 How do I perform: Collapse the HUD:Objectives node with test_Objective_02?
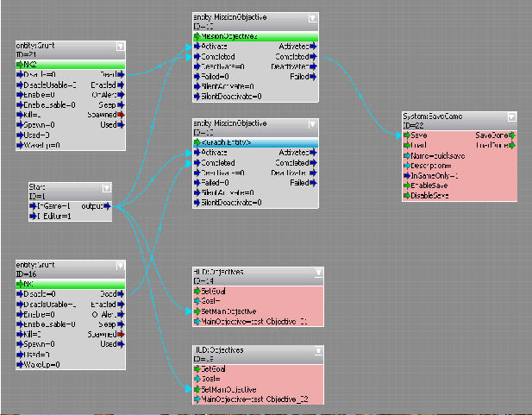pyautogui.click(x=318, y=350)
